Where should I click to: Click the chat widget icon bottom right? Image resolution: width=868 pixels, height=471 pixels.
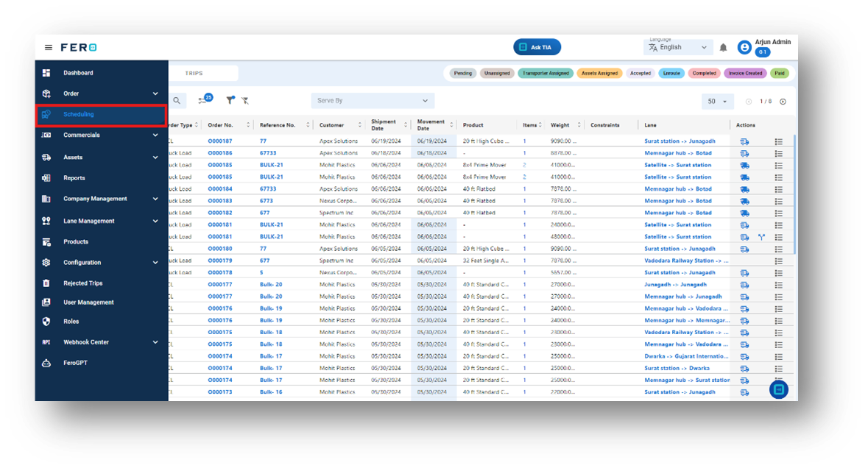pyautogui.click(x=778, y=389)
